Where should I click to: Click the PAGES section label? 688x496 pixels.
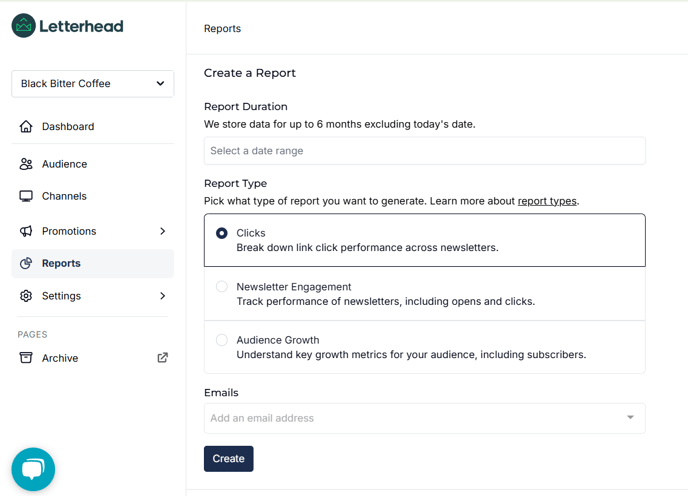32,334
